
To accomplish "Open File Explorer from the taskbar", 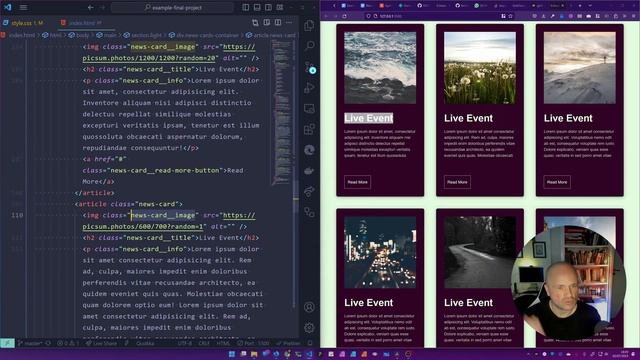I will [254, 354].
